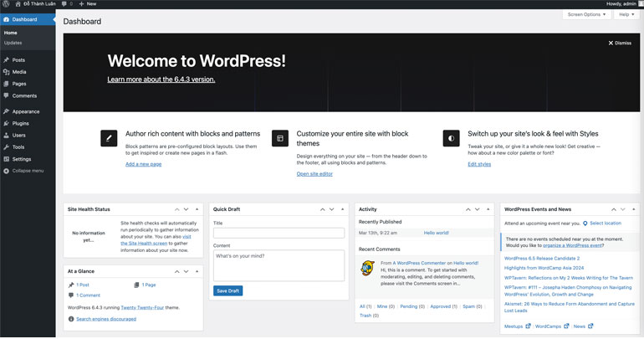644x339 pixels.
Task: Toggle the Site Health Status panel triangle
Action: pyautogui.click(x=197, y=209)
